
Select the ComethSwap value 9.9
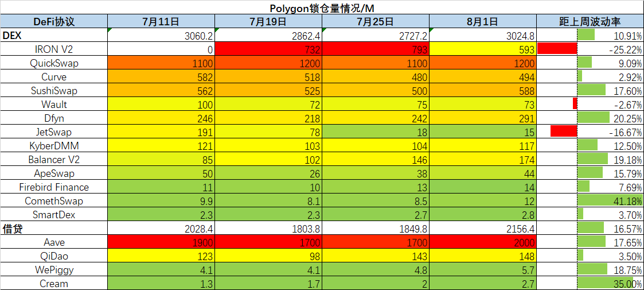click(161, 201)
